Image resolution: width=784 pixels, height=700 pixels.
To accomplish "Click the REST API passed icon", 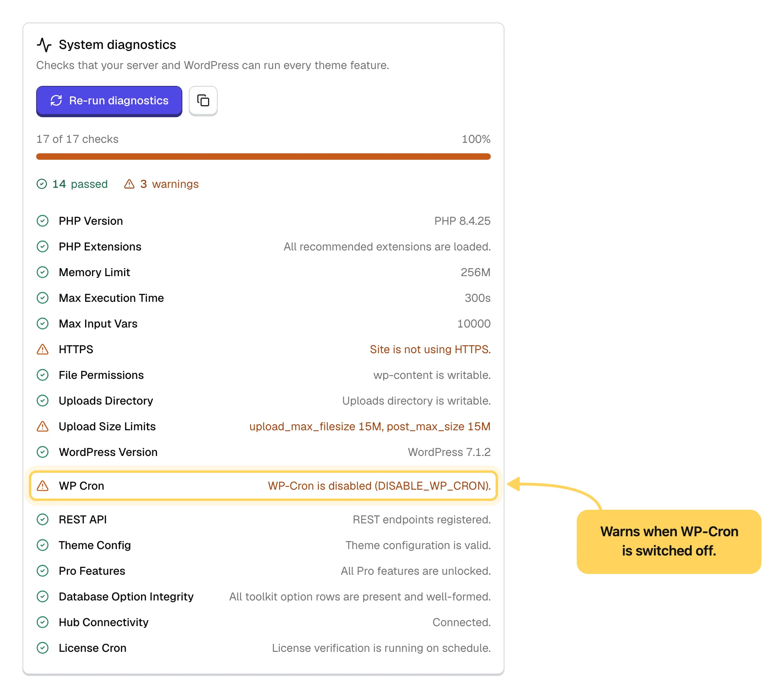I will [x=43, y=519].
